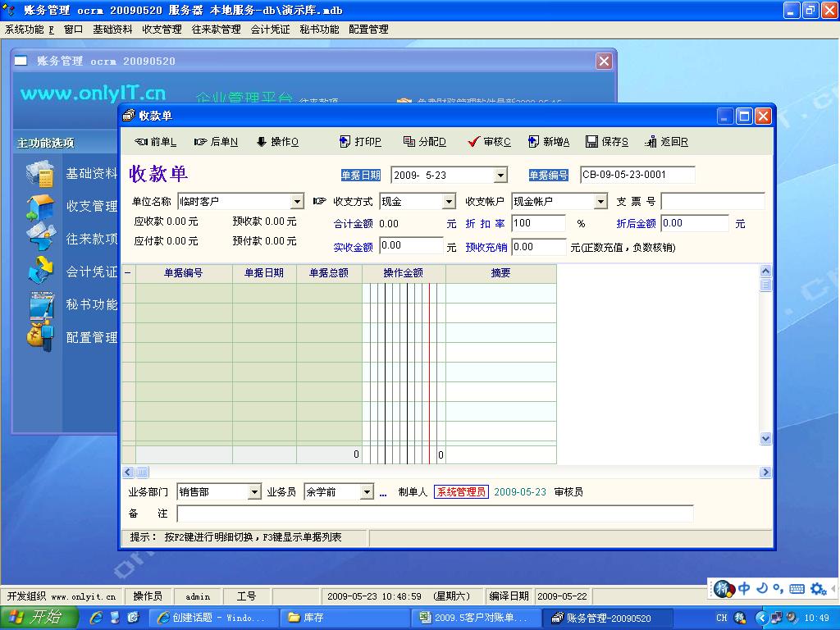
Task: Click the horizontal scrollbar right arrow
Action: click(x=765, y=472)
